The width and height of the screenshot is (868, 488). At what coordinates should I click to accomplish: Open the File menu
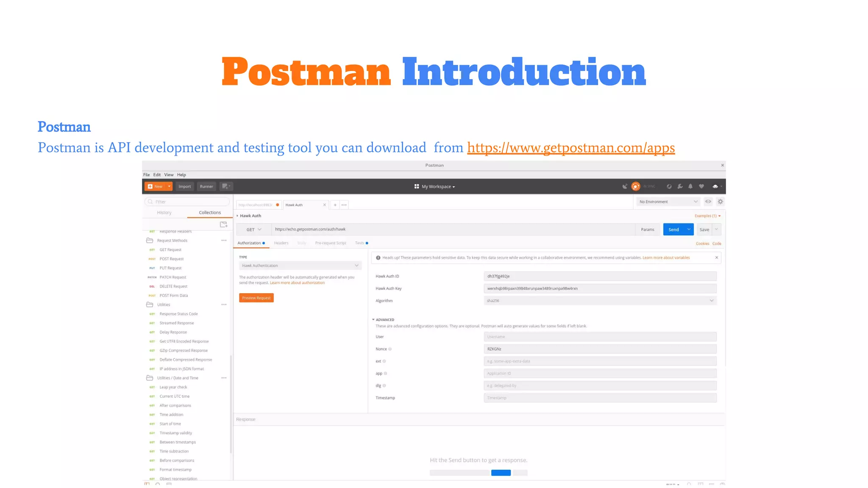pos(146,175)
